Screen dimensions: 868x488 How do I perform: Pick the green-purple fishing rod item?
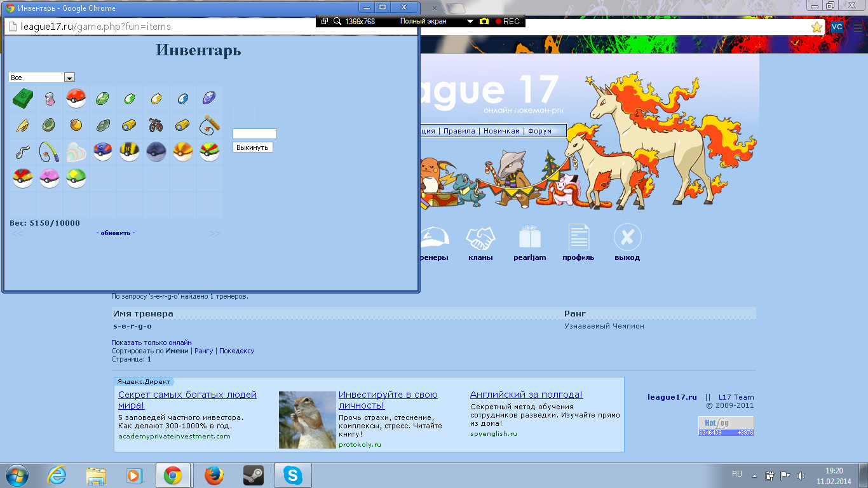pyautogui.click(x=50, y=152)
